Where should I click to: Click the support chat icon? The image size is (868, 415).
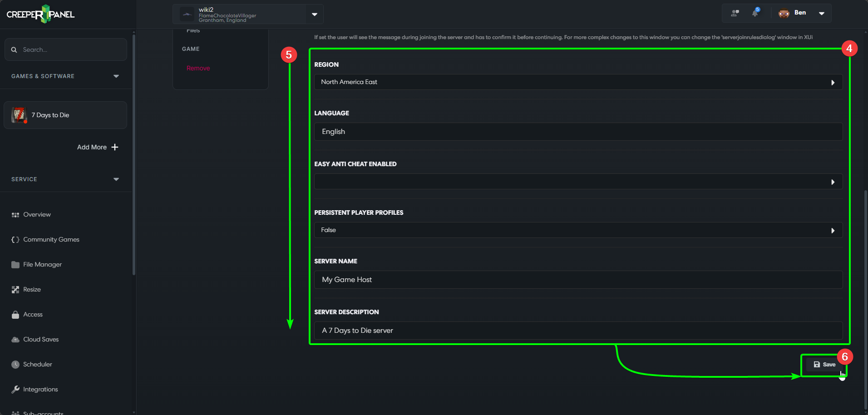click(734, 13)
